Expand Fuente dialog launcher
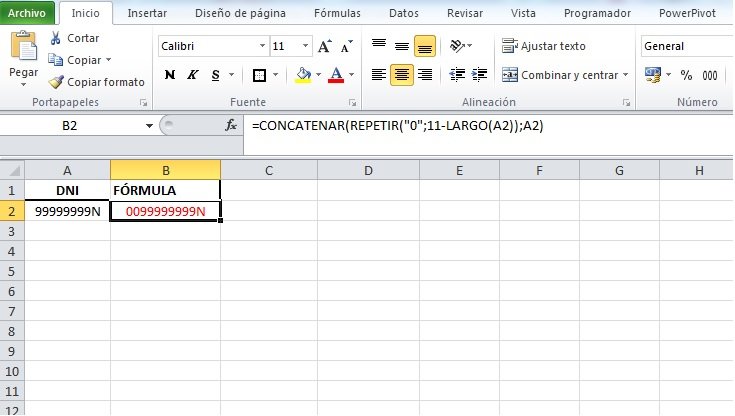The width and height of the screenshot is (735, 416). pos(352,103)
